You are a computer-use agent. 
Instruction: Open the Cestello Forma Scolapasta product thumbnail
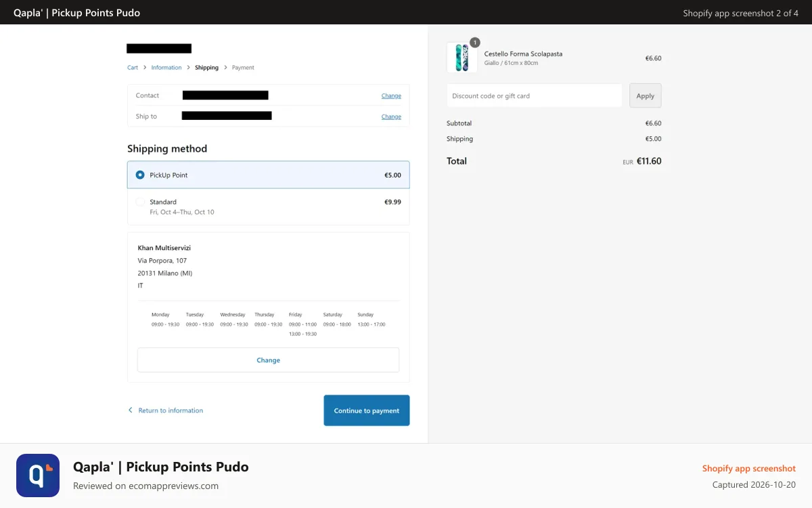[461, 58]
